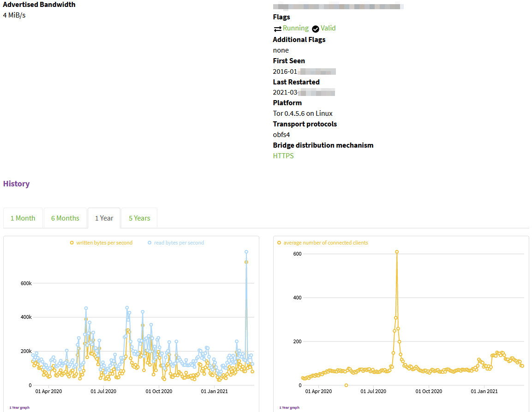Open '1 Year graph' link under clients chart
The width and height of the screenshot is (532, 412).
(x=289, y=408)
